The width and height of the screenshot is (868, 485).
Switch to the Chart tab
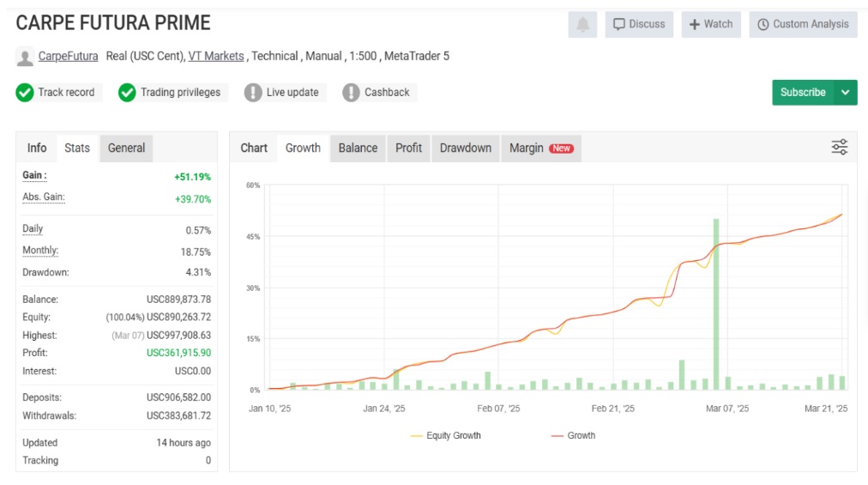tap(254, 148)
